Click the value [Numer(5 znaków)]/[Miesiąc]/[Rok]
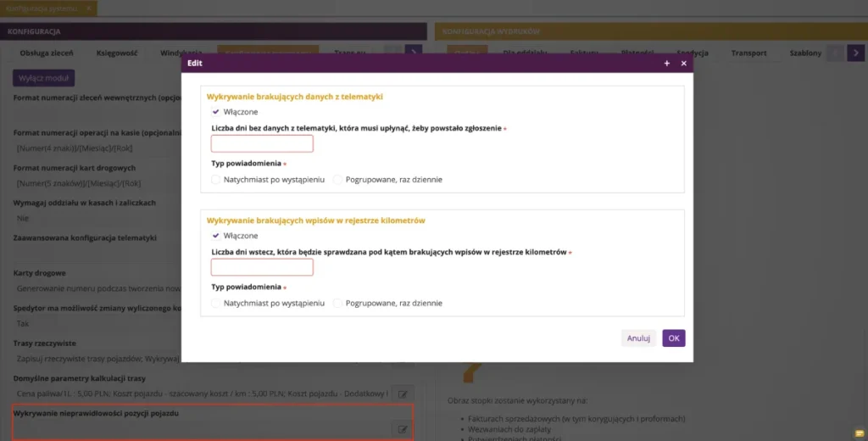This screenshot has height=441, width=868. tap(79, 183)
